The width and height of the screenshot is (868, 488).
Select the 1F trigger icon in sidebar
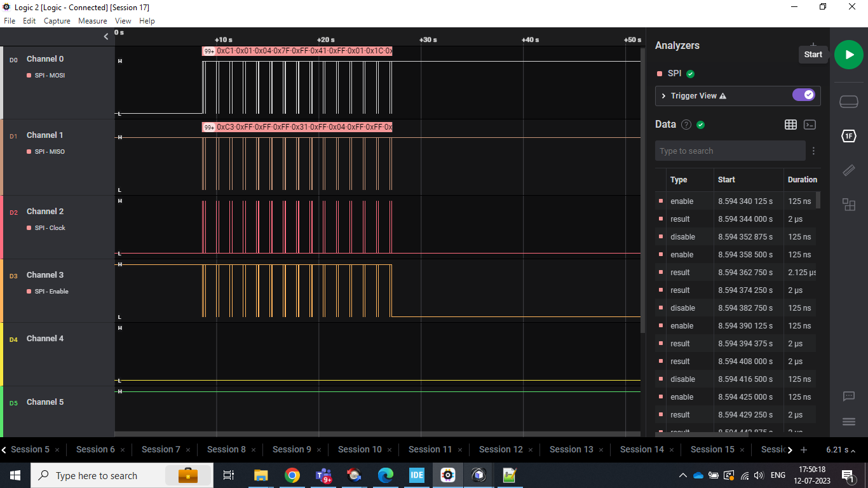(849, 135)
